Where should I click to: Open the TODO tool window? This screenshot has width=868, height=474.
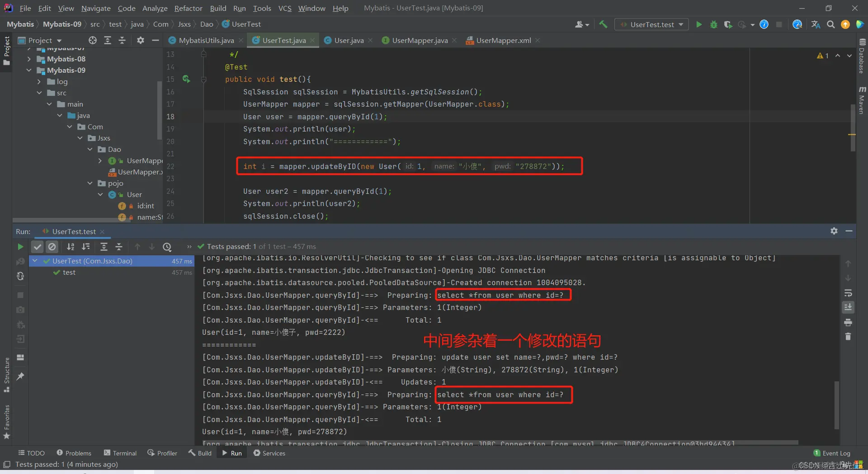(x=31, y=453)
